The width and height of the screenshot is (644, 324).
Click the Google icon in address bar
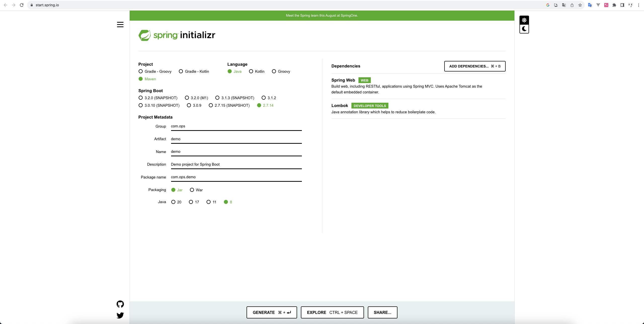point(548,5)
